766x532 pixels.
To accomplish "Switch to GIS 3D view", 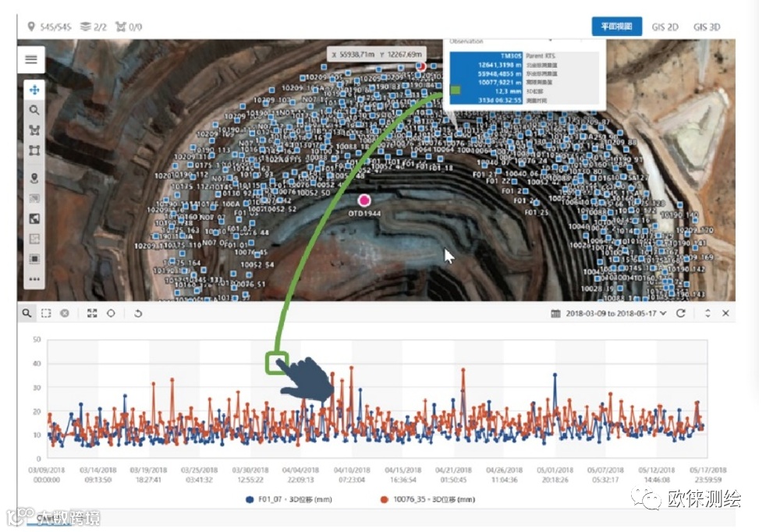I will tap(707, 27).
